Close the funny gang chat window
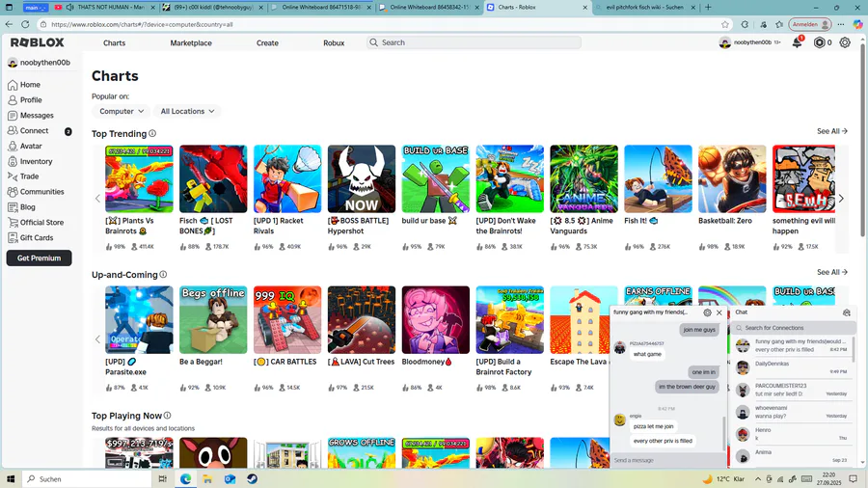Screen dimensions: 868x488 (719, 312)
